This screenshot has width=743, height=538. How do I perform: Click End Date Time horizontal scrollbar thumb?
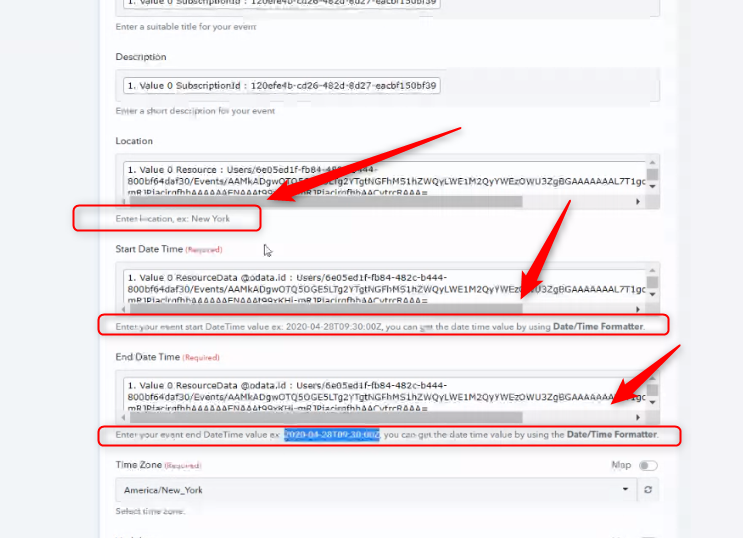tap(326, 418)
